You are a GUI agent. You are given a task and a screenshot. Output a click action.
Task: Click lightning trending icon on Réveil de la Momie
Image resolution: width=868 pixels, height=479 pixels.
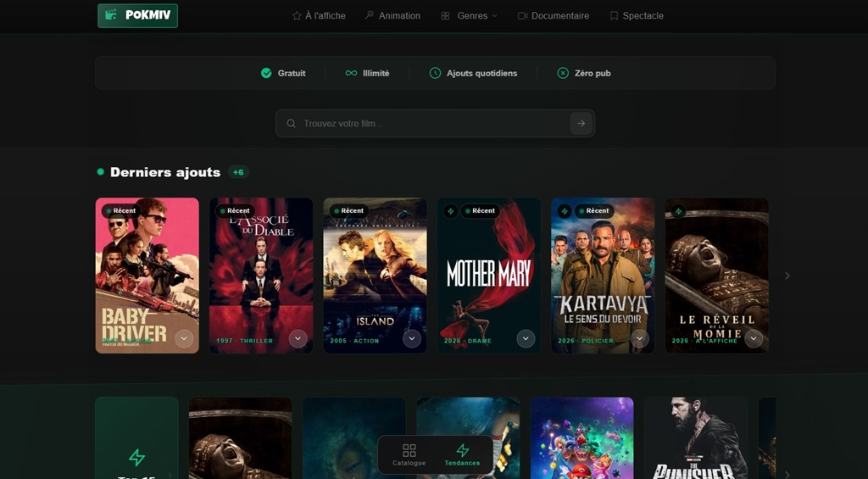point(678,211)
